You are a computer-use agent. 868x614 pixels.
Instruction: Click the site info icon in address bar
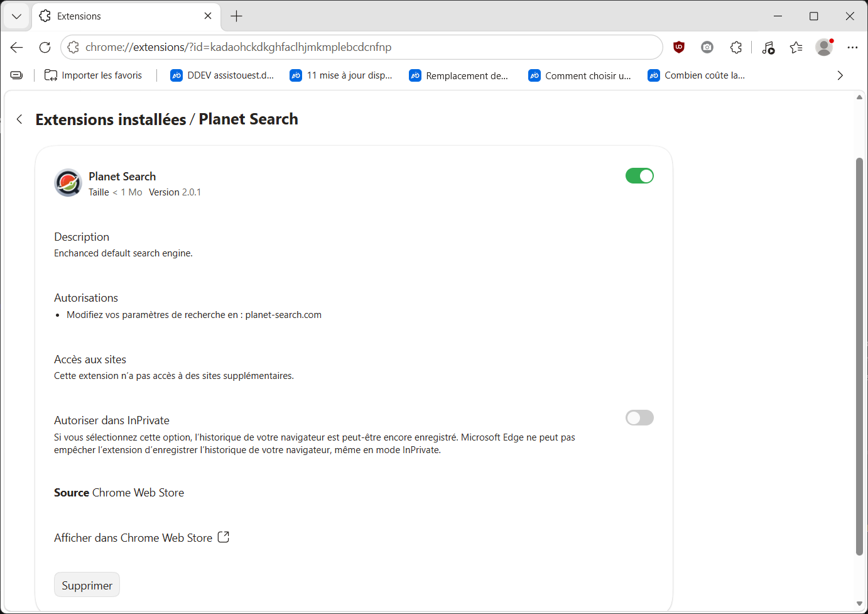[73, 47]
